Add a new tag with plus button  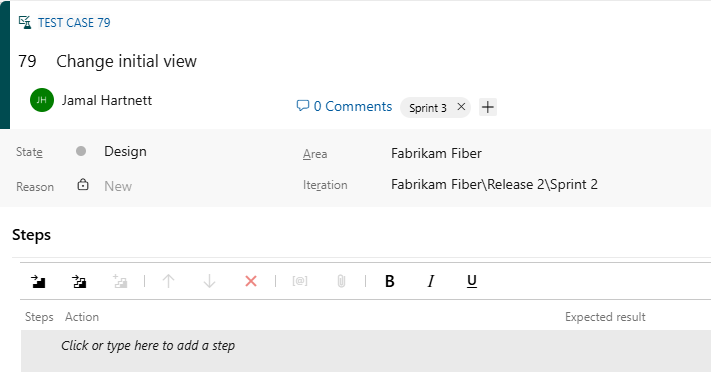(488, 107)
